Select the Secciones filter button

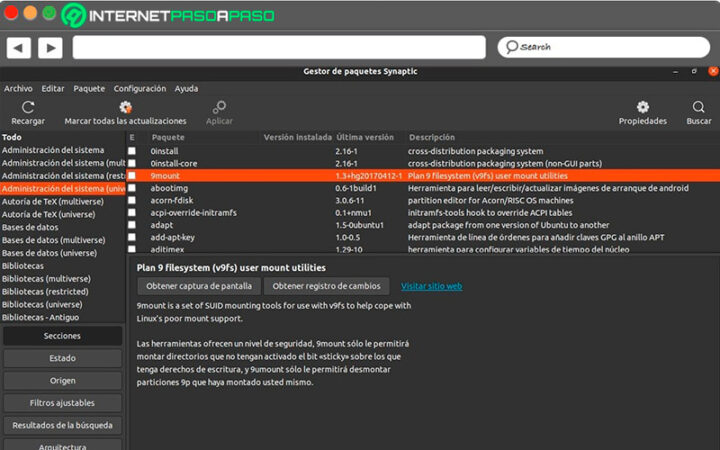[62, 336]
